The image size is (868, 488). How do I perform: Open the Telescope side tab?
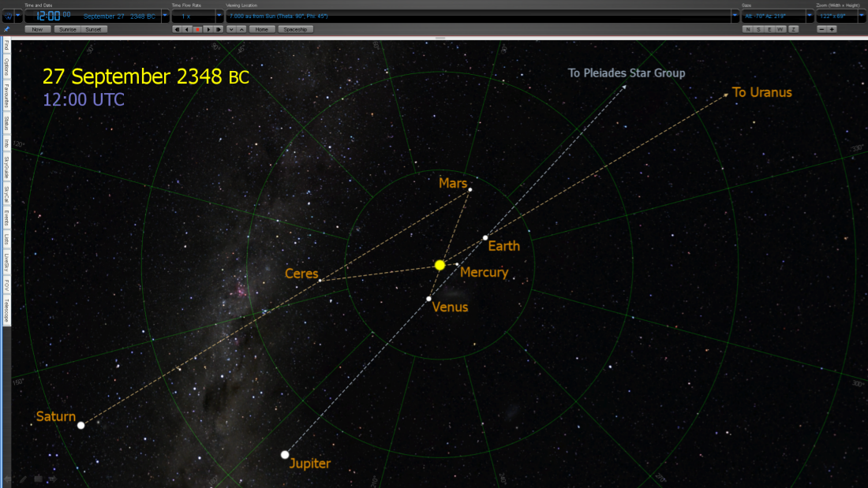[6, 311]
